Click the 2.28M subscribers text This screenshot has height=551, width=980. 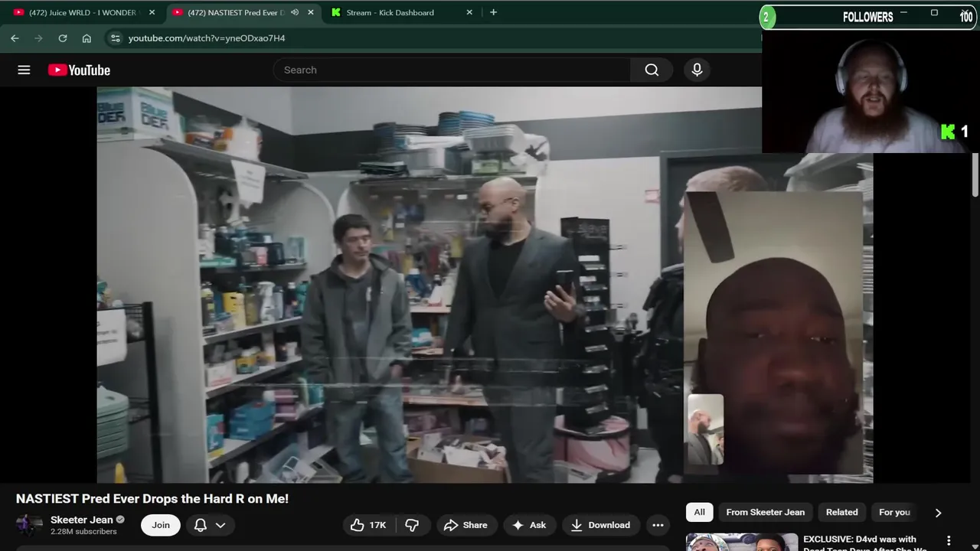click(83, 532)
